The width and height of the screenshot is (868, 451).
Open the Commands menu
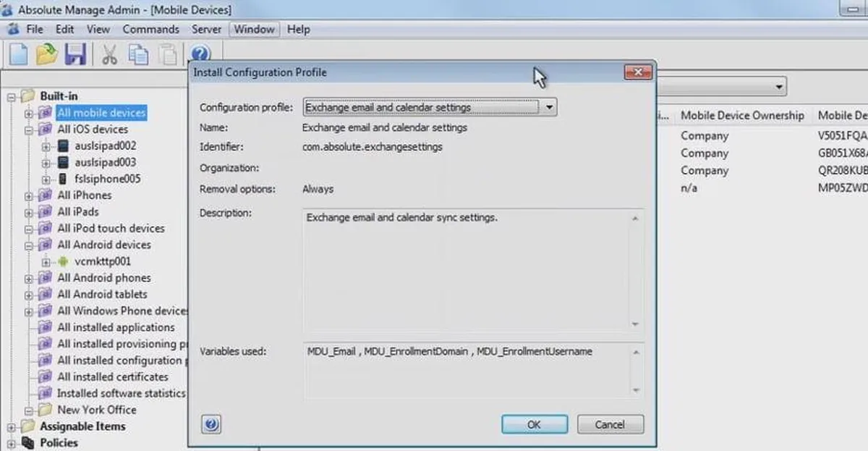(x=150, y=30)
